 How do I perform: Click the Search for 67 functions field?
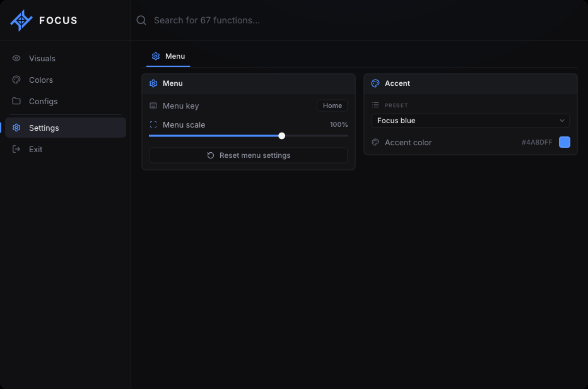click(x=359, y=20)
